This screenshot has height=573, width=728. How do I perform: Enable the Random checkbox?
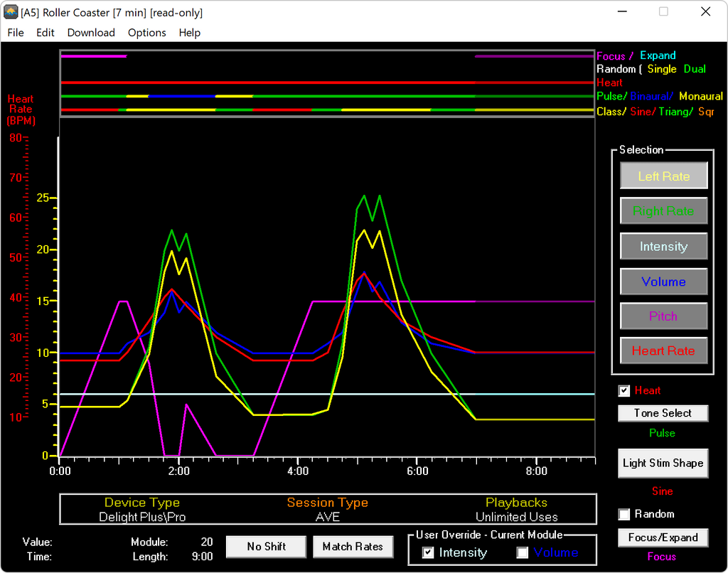(x=624, y=514)
